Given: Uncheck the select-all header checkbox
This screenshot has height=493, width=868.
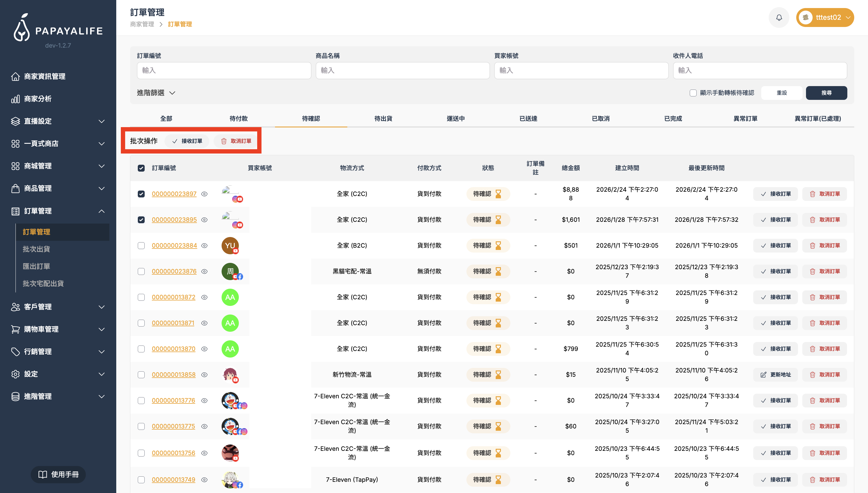Looking at the screenshot, I should pyautogui.click(x=141, y=168).
